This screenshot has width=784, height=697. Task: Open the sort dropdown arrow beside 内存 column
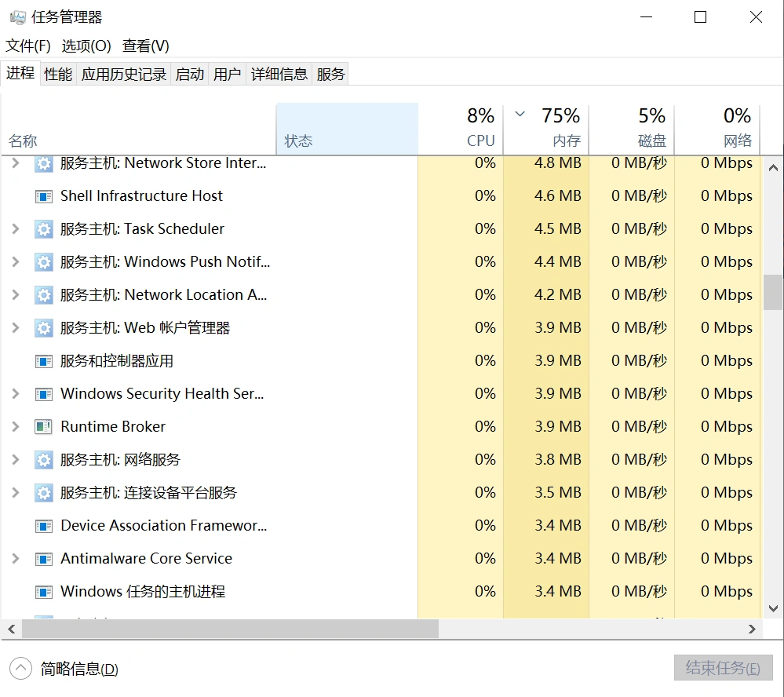click(x=519, y=114)
